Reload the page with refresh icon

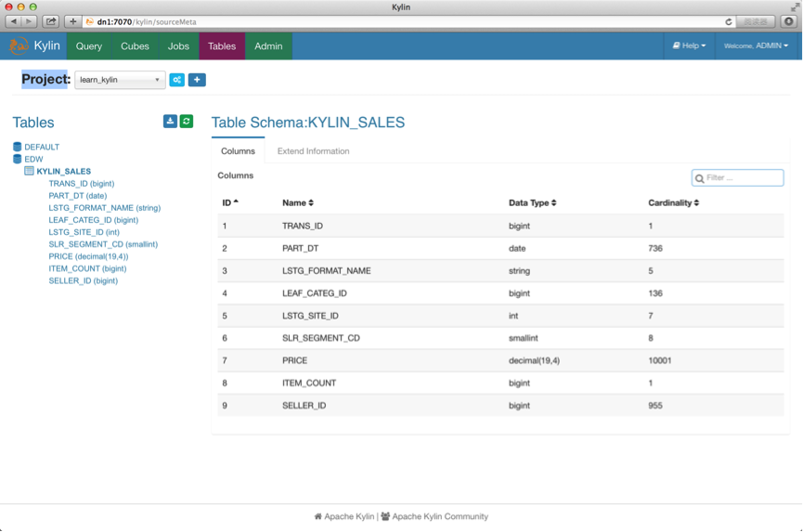point(728,22)
